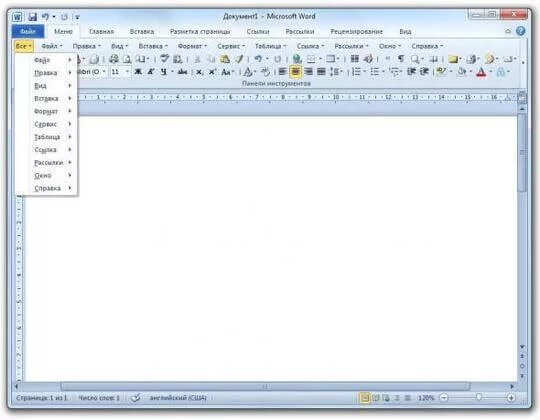Image resolution: width=540 pixels, height=420 pixels.
Task: Switch to the Главная ribbon tab
Action: pyautogui.click(x=101, y=31)
